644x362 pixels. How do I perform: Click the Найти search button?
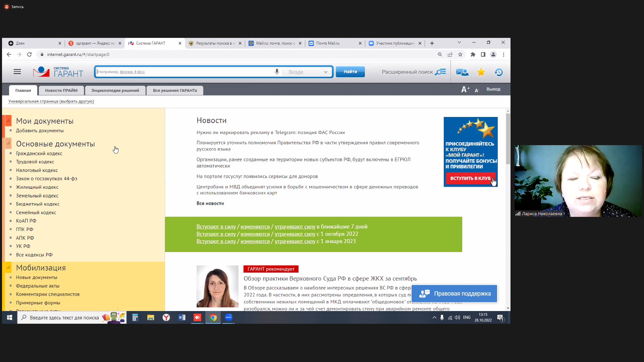(350, 72)
